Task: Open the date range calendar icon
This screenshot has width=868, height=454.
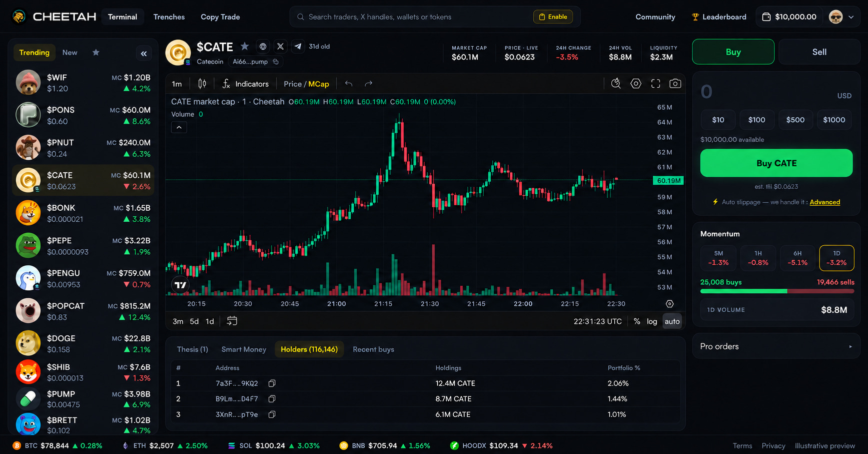Action: coord(232,321)
